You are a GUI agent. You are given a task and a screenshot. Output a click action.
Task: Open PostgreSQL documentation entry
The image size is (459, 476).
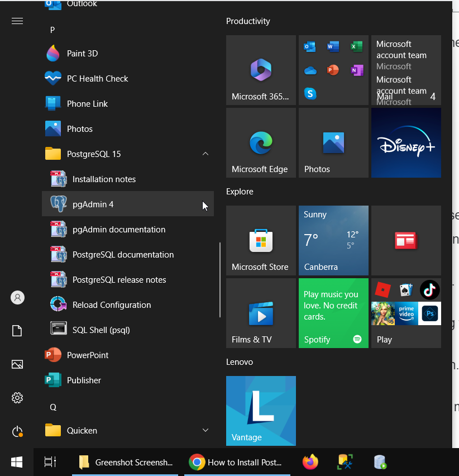pos(123,255)
